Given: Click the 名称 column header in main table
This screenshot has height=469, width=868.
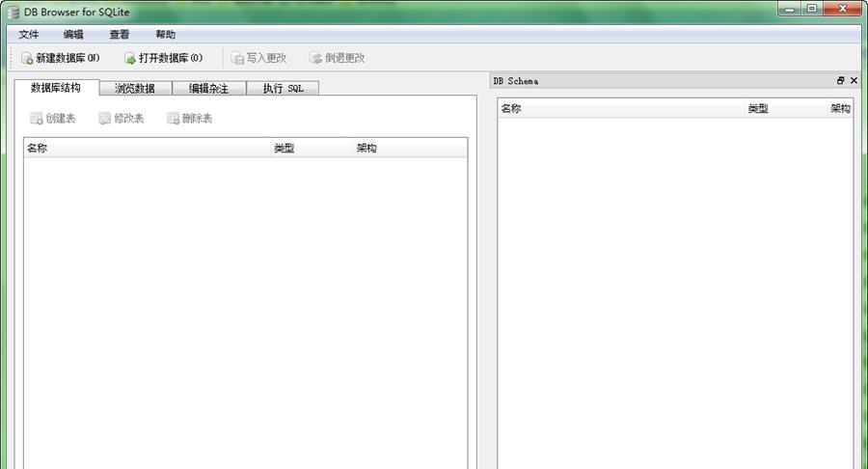Looking at the screenshot, I should click(x=147, y=148).
